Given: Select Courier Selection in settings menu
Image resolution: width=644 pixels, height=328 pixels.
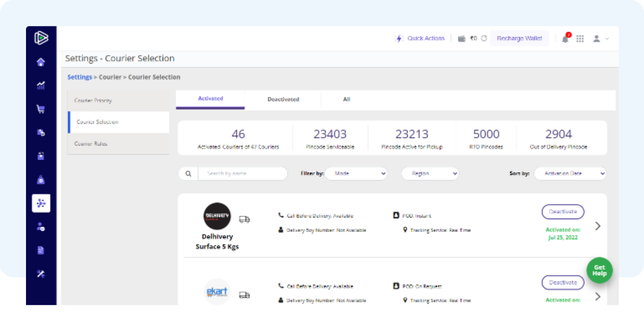Looking at the screenshot, I should 118,122.
